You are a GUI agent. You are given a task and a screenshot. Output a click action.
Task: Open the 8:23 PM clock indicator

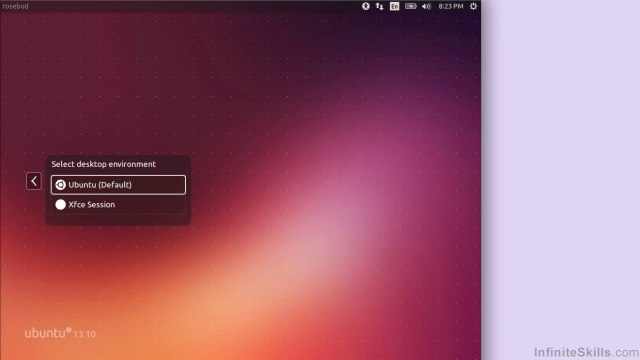click(x=451, y=6)
